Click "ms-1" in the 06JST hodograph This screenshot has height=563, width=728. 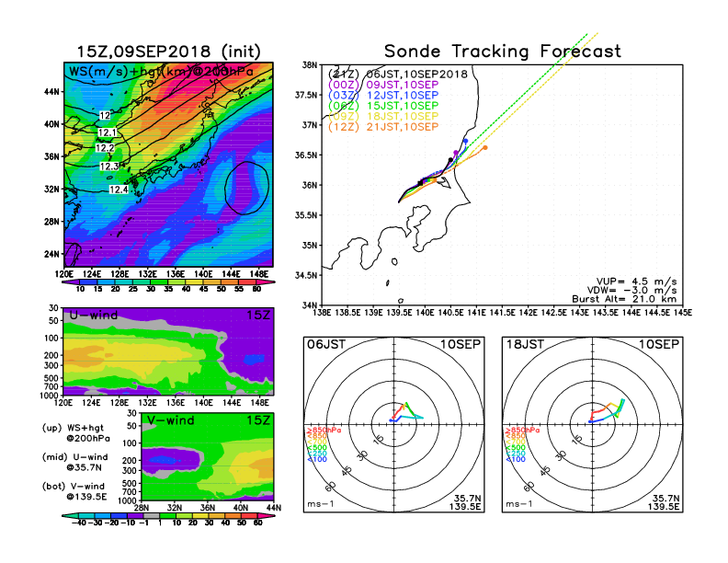pos(321,504)
